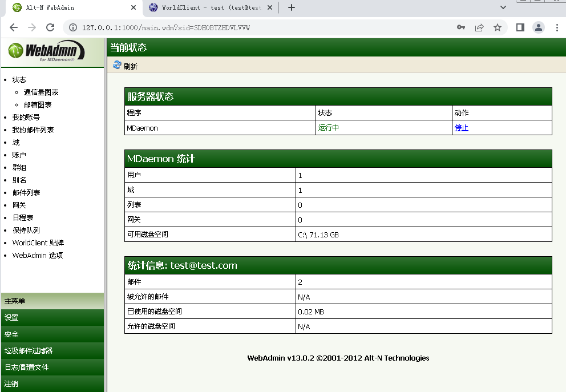Click the 已使用的磁盘空间 row label

(x=155, y=312)
